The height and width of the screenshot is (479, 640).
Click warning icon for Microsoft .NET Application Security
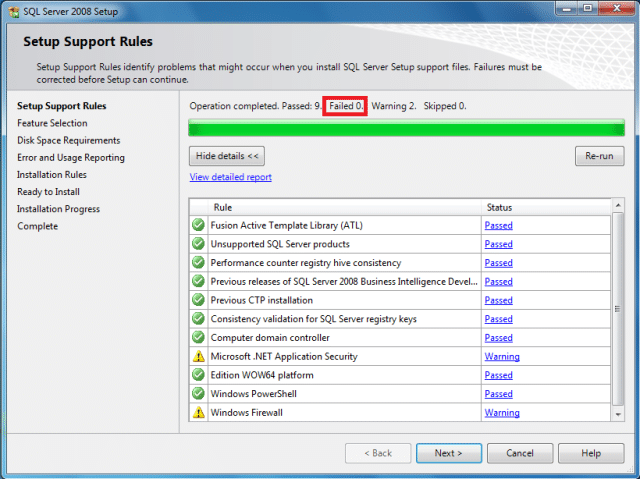(198, 356)
